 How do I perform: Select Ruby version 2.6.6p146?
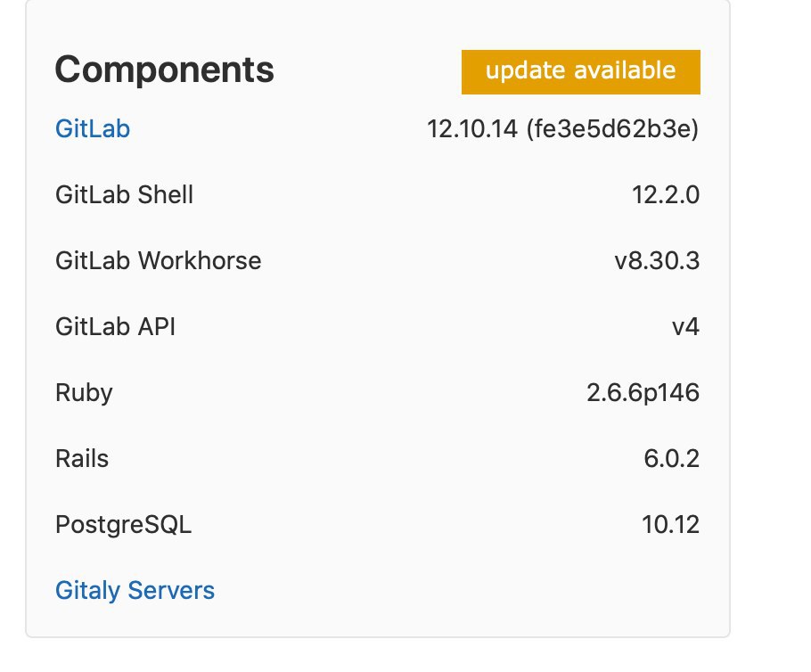(643, 393)
